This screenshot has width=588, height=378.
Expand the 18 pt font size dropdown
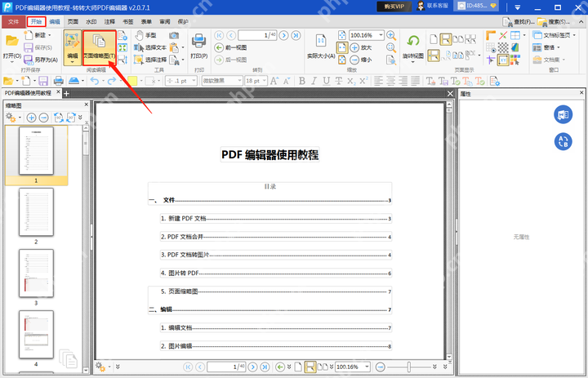point(265,81)
